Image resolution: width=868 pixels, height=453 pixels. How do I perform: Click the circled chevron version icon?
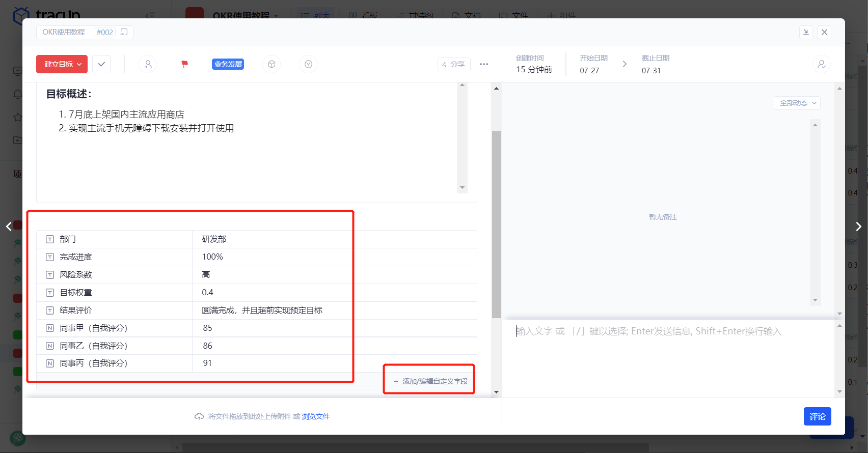(308, 64)
